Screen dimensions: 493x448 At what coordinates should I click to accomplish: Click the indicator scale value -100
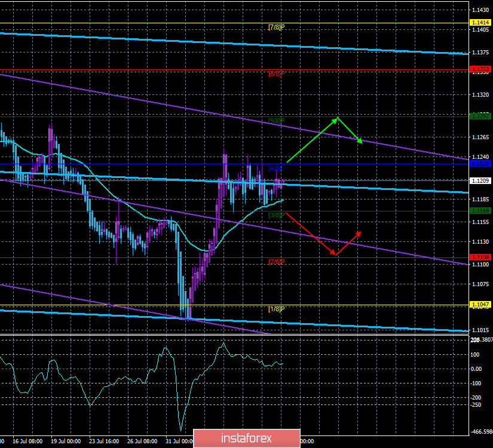pyautogui.click(x=476, y=383)
